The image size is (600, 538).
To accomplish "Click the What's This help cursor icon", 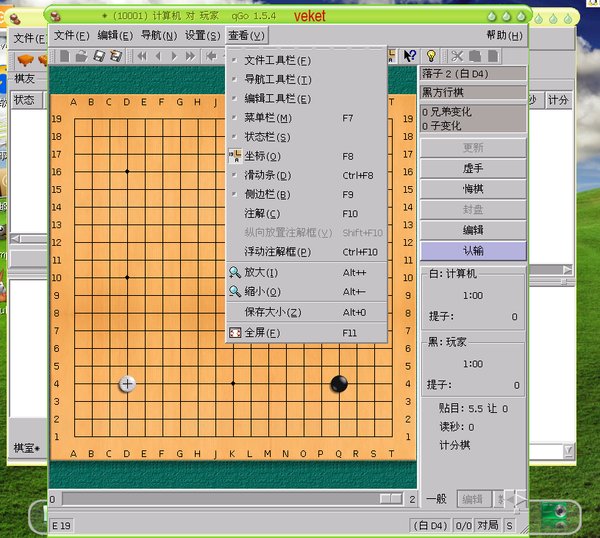I will point(409,56).
